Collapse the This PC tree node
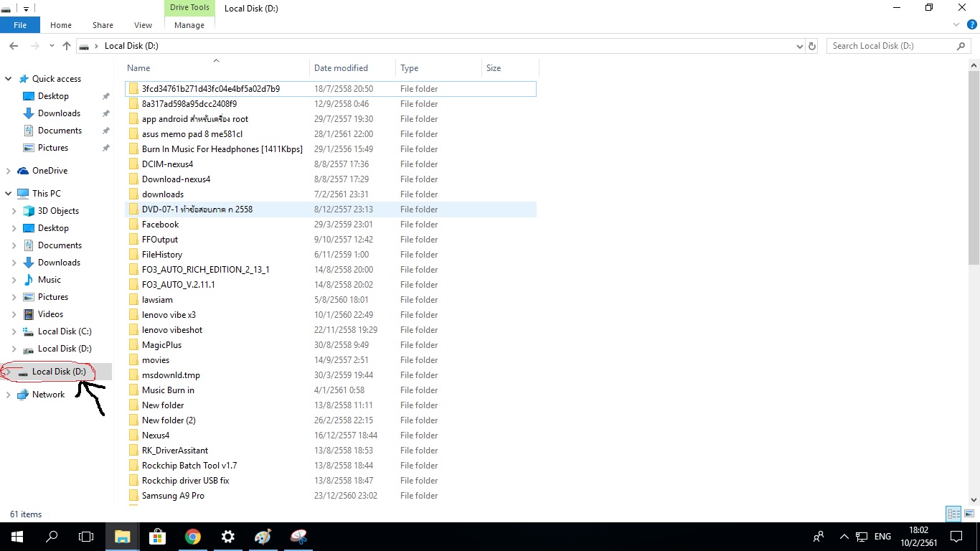This screenshot has height=551, width=980. pos(8,194)
